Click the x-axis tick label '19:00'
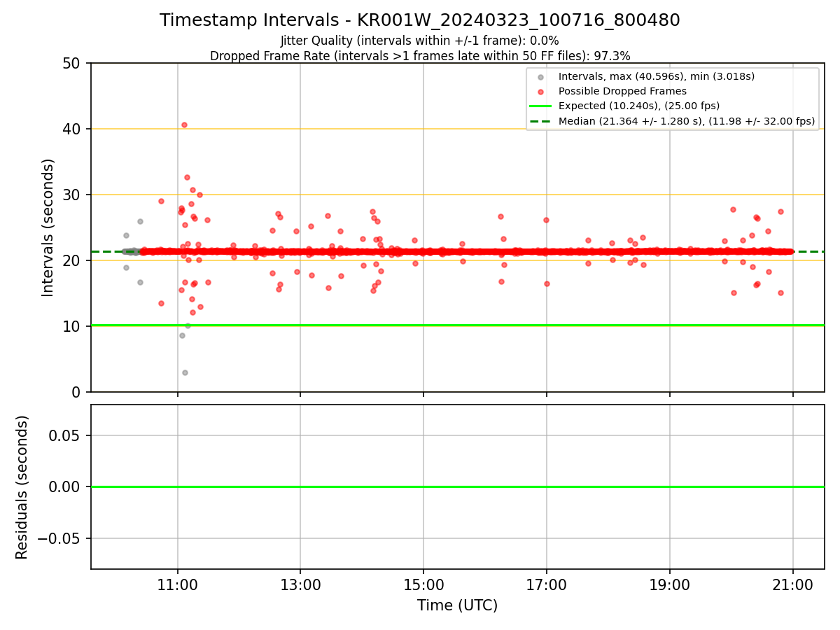Screen dimensions: 840x630 point(670,584)
